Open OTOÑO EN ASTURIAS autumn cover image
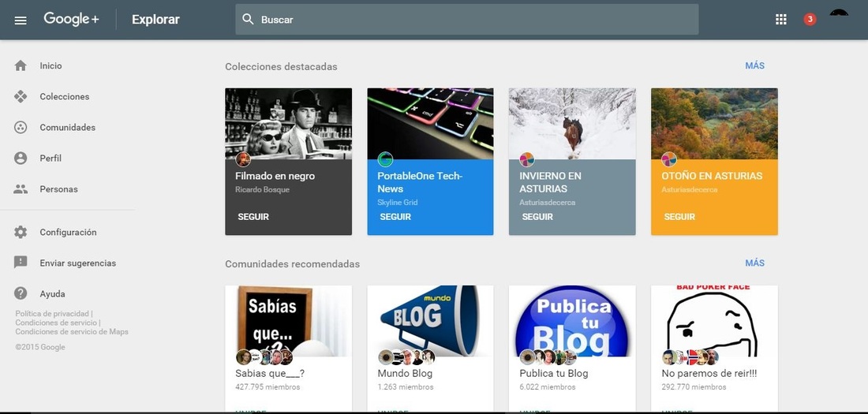868x414 pixels. (715, 124)
